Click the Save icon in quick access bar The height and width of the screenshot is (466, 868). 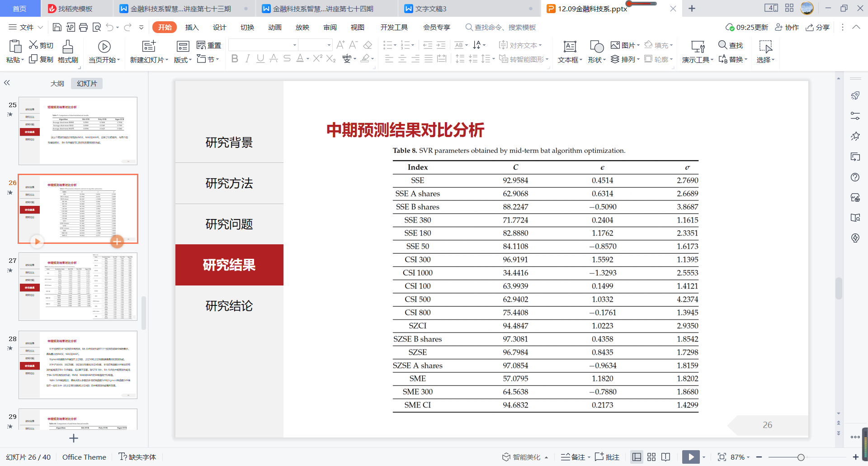57,28
